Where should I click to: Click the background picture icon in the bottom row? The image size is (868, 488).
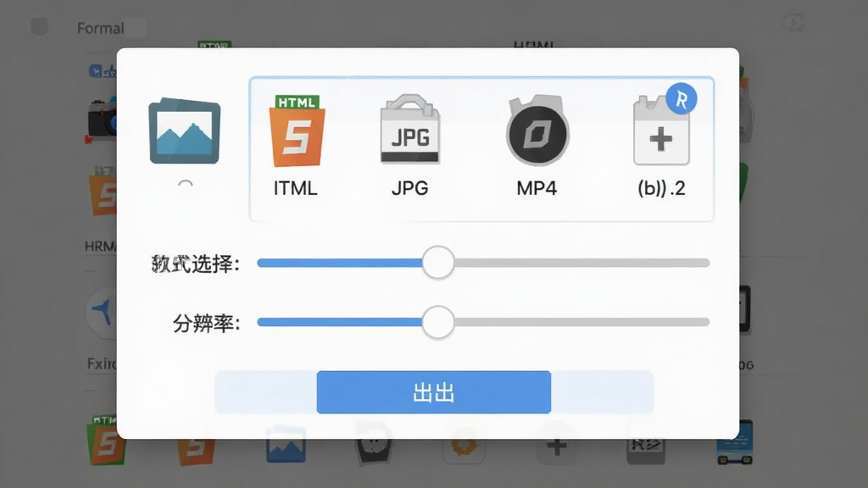tap(286, 444)
